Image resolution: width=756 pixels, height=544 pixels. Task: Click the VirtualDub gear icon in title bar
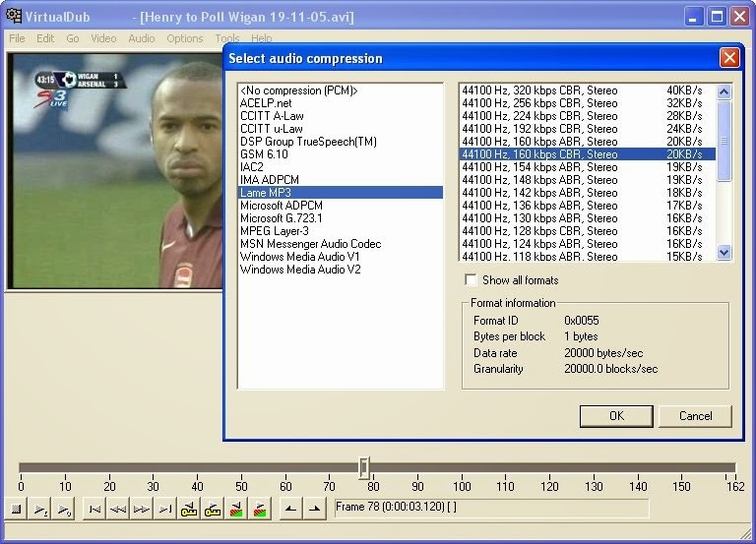pyautogui.click(x=14, y=16)
